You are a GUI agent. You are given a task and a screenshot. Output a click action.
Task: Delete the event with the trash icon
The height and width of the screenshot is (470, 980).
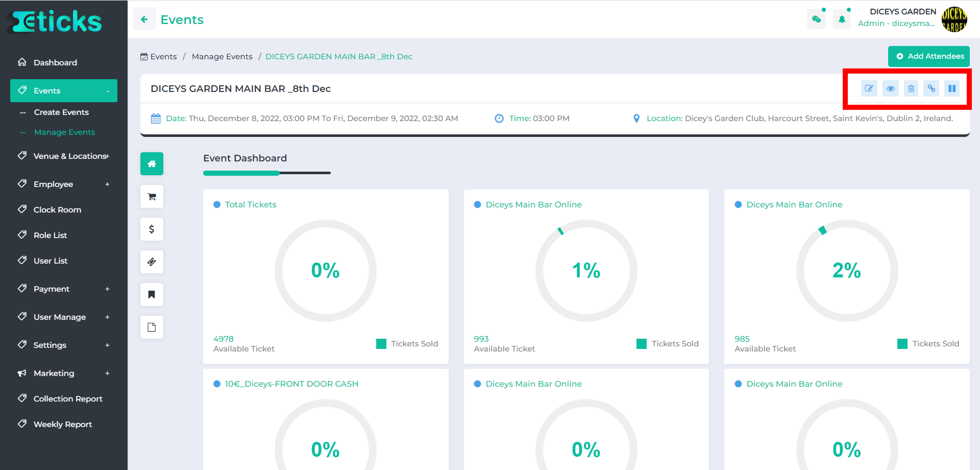(x=911, y=88)
